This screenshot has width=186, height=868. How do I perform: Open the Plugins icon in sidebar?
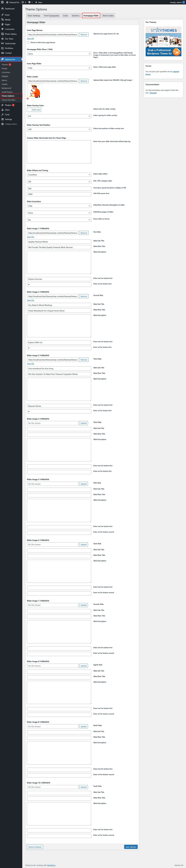pyautogui.click(x=2, y=105)
